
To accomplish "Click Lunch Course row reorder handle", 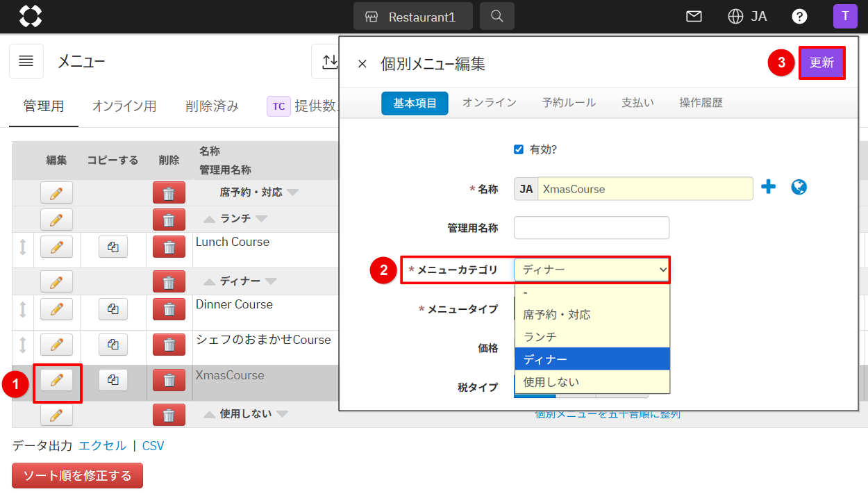I will point(22,247).
